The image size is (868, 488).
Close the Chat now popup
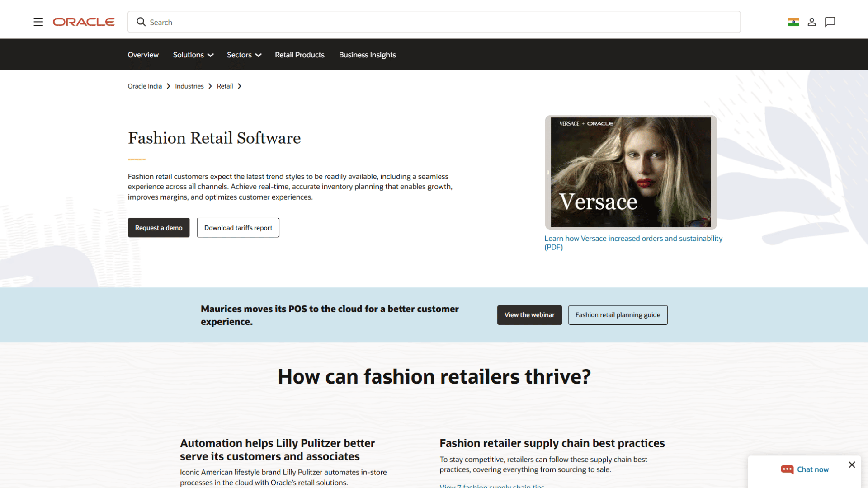pos(852,465)
